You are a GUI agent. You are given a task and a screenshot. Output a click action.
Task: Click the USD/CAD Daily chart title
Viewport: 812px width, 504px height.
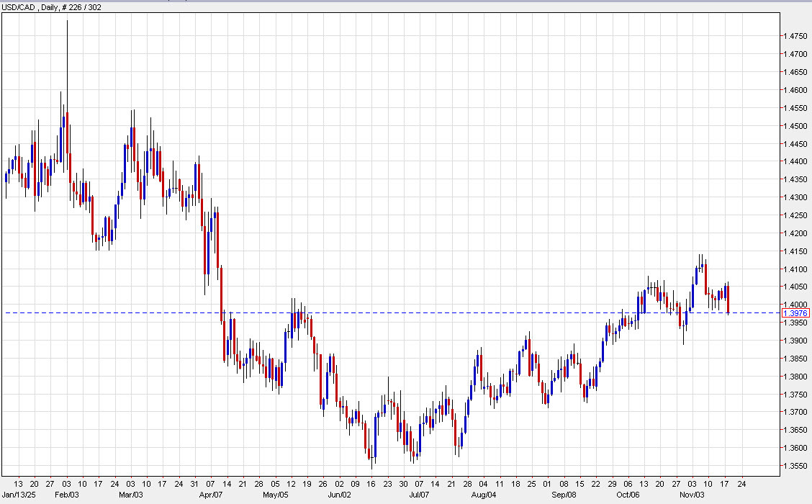(x=29, y=7)
